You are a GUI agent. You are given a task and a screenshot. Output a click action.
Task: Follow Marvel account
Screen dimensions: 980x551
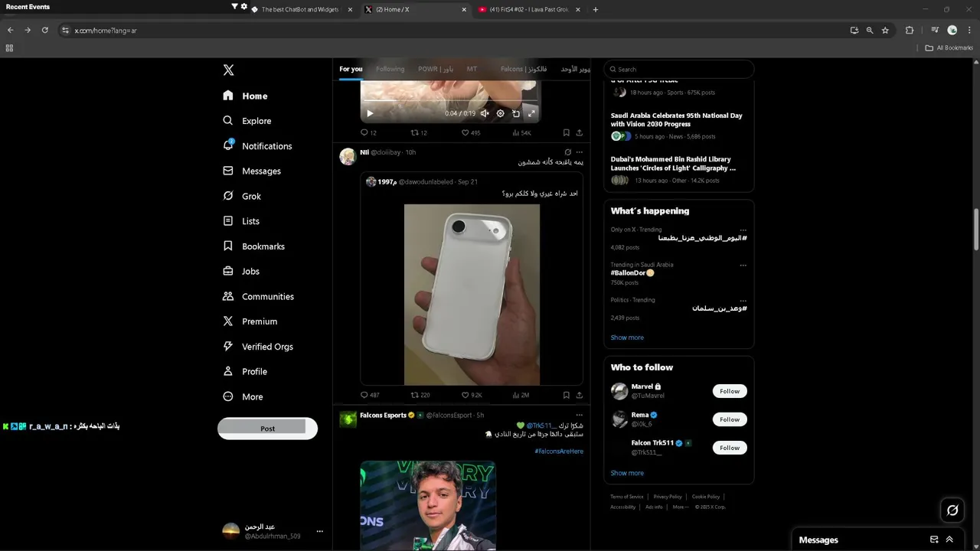pyautogui.click(x=730, y=391)
